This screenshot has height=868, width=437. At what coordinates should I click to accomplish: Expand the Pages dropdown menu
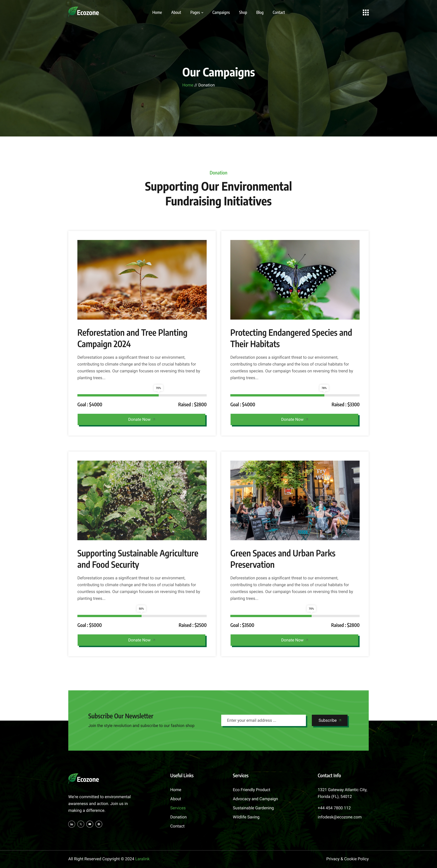(197, 13)
